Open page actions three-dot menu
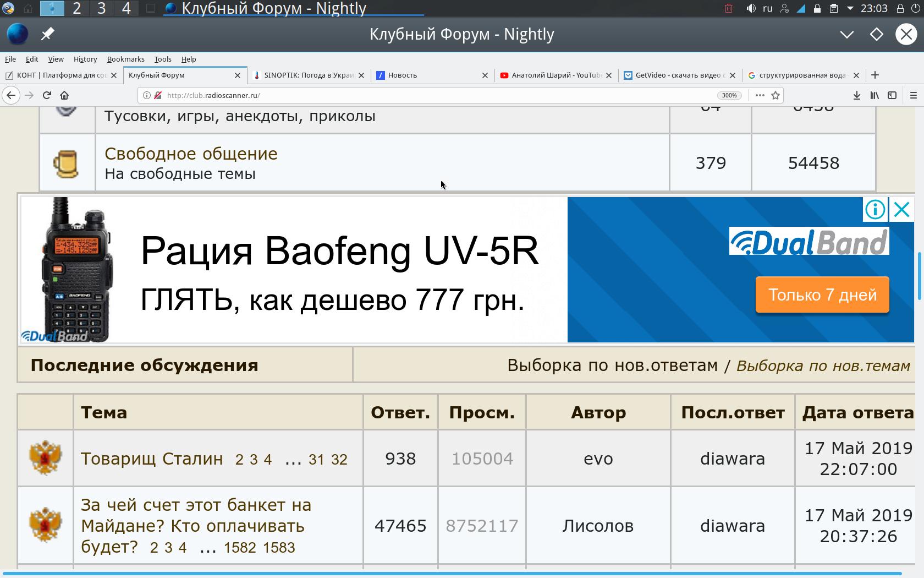The image size is (924, 578). pos(760,95)
